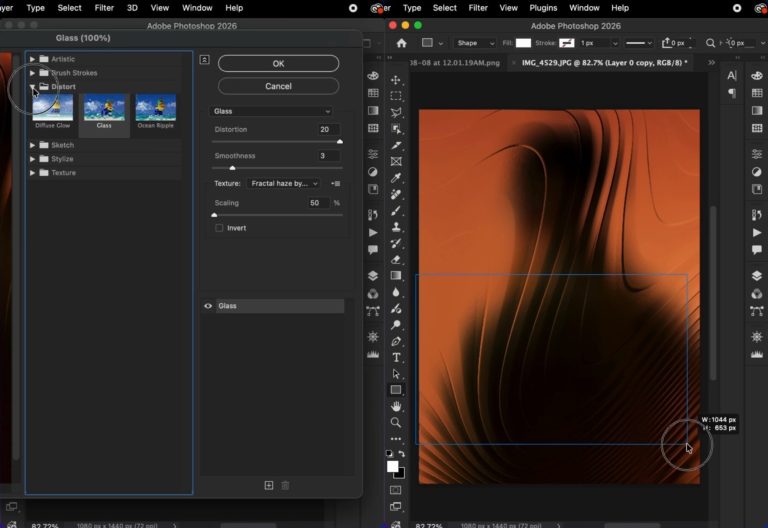Reset to default foreground and background colors
The height and width of the screenshot is (528, 768).
389,454
